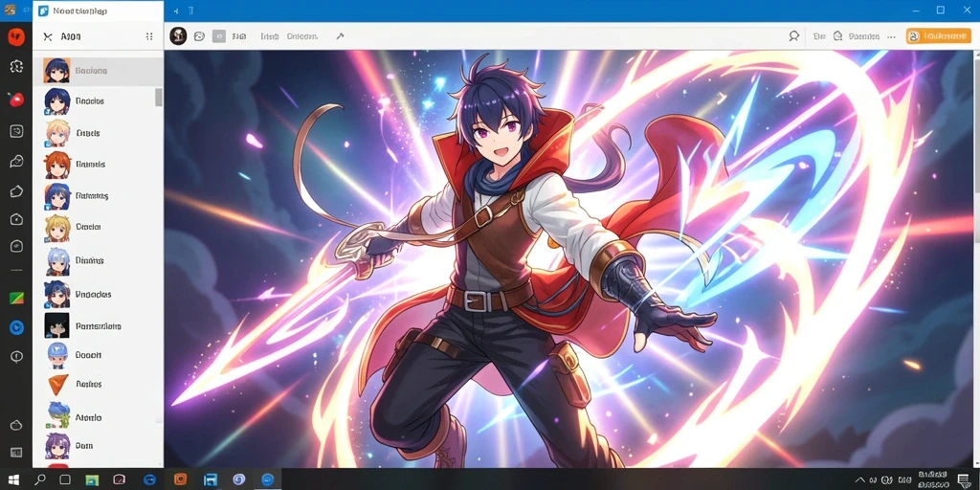This screenshot has height=490, width=980.
Task: Open the blue floppy-disk taskbar app
Action: (x=210, y=479)
